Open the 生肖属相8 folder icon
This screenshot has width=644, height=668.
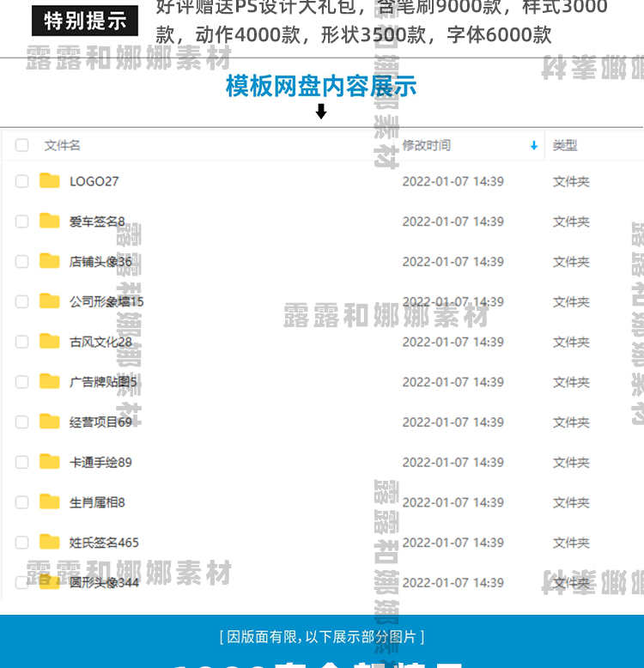[50, 501]
